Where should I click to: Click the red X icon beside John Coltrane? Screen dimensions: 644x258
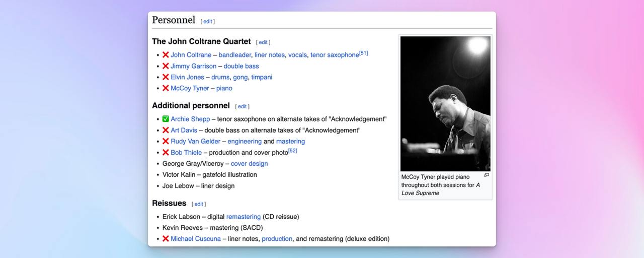coord(166,55)
